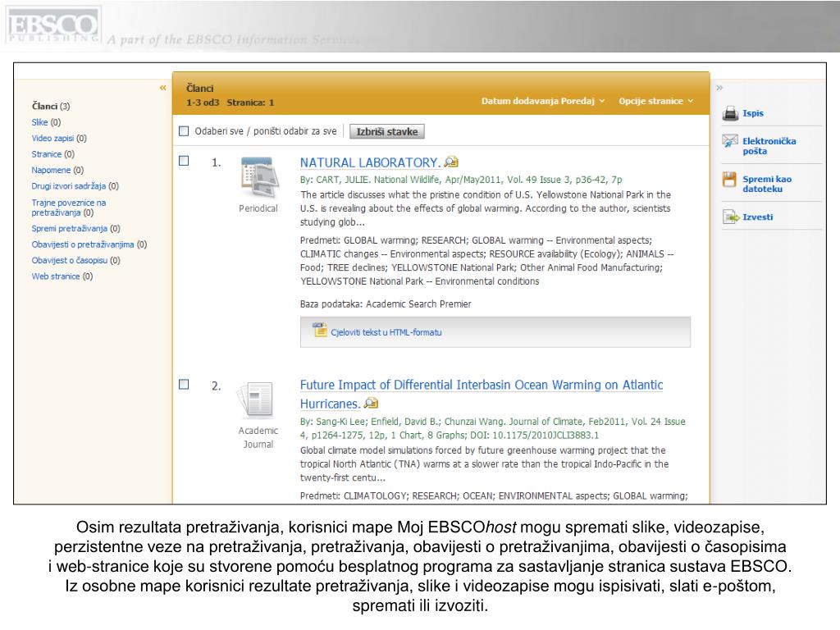Click the Elektronička pošta link
This screenshot has width=840, height=630.
tap(769, 146)
